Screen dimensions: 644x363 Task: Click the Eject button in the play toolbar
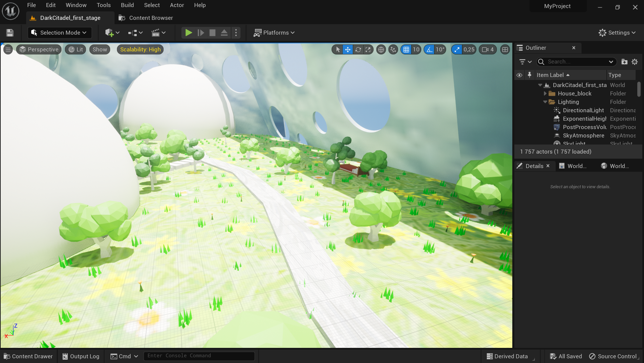(x=224, y=33)
